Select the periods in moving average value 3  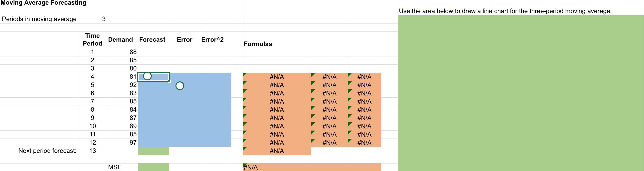(x=92, y=19)
